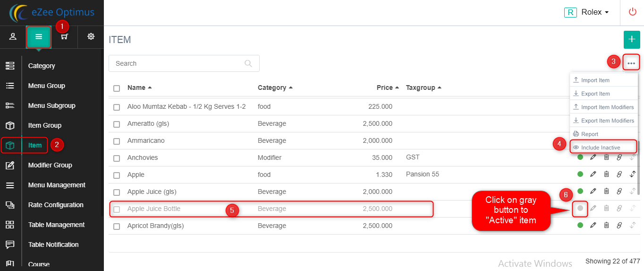
Task: Choose Import Item from options menu
Action: [604, 80]
